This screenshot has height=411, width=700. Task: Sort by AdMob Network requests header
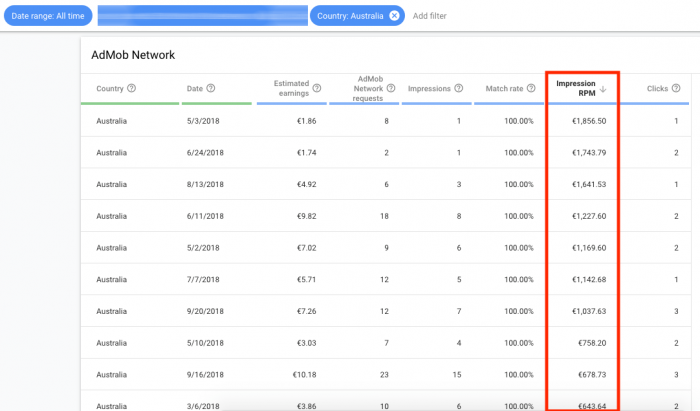click(x=368, y=88)
